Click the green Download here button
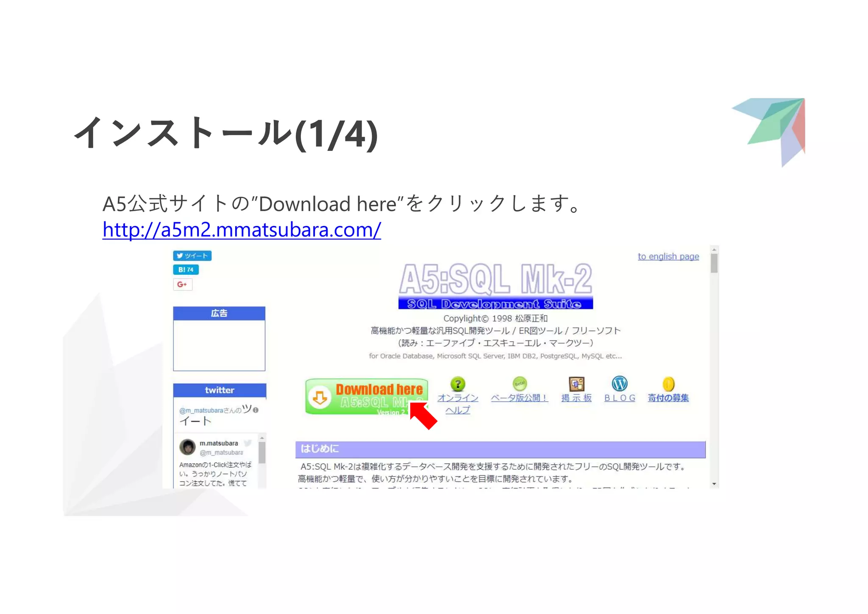The width and height of the screenshot is (868, 614). pyautogui.click(x=366, y=397)
